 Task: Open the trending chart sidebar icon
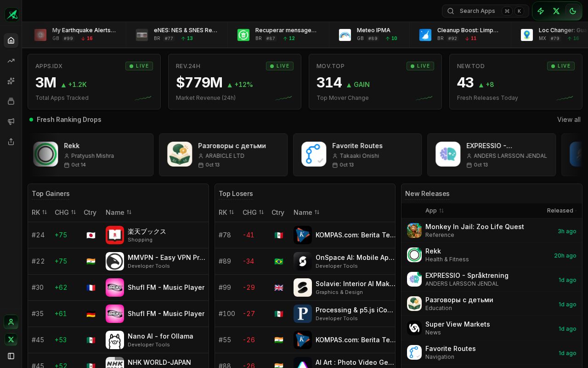click(11, 61)
